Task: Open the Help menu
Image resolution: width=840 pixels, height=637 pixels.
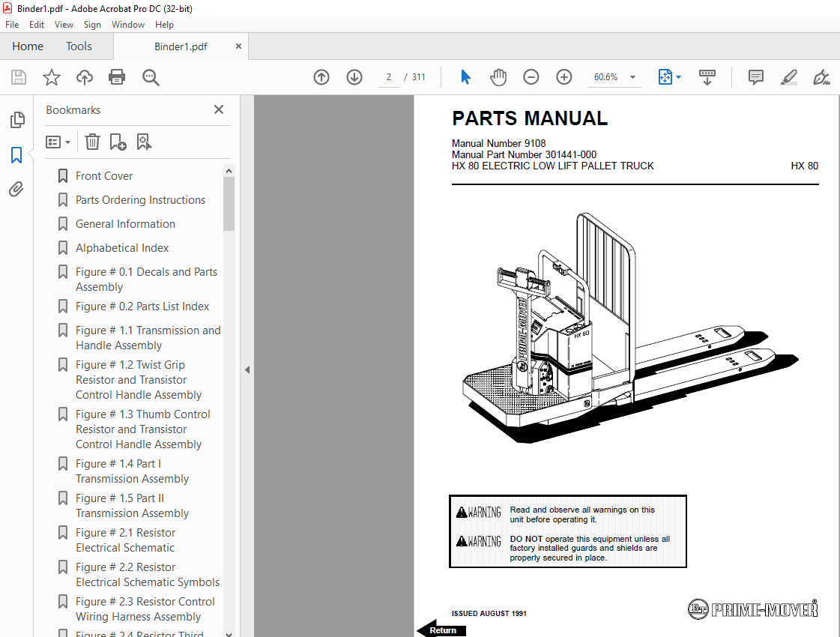Action: click(164, 25)
